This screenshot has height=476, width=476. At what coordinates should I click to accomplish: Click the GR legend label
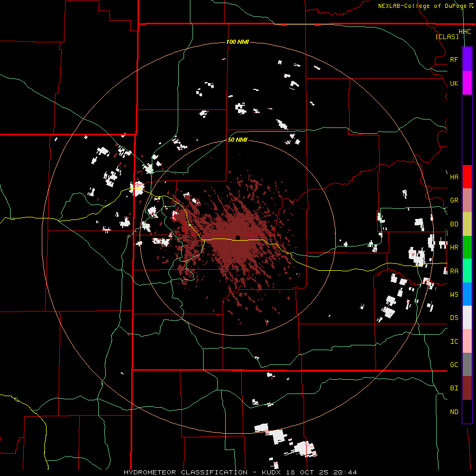coord(454,200)
